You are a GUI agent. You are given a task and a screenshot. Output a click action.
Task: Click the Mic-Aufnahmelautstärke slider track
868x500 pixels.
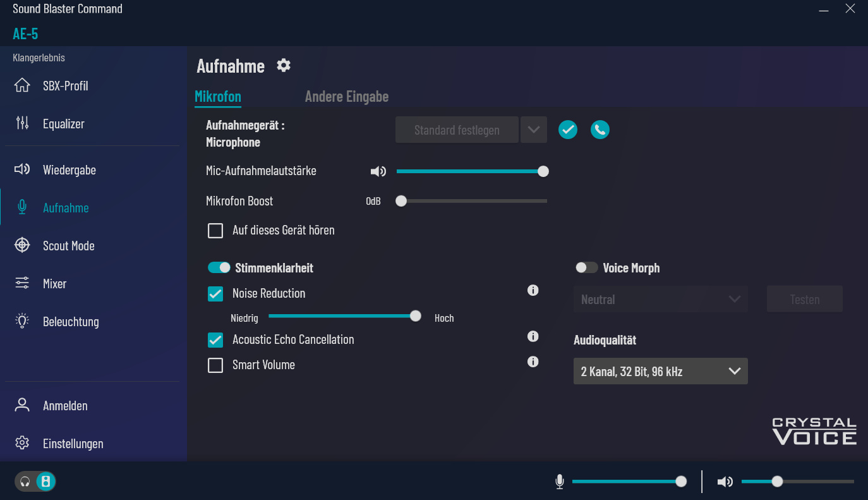coord(472,171)
